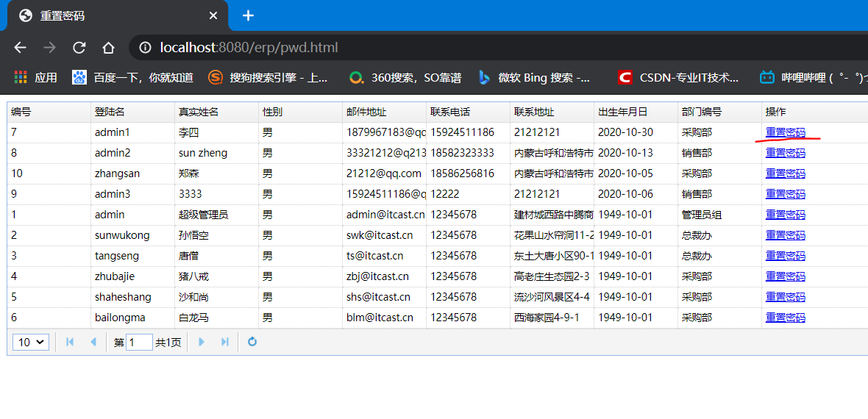Image resolution: width=868 pixels, height=419 pixels.
Task: Go back using the browser back arrow
Action: (21, 48)
